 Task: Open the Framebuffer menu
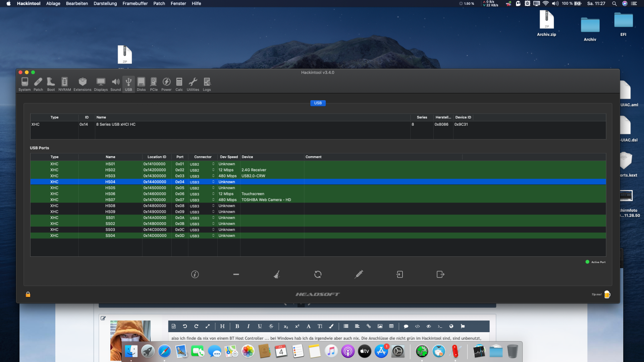pos(135,3)
